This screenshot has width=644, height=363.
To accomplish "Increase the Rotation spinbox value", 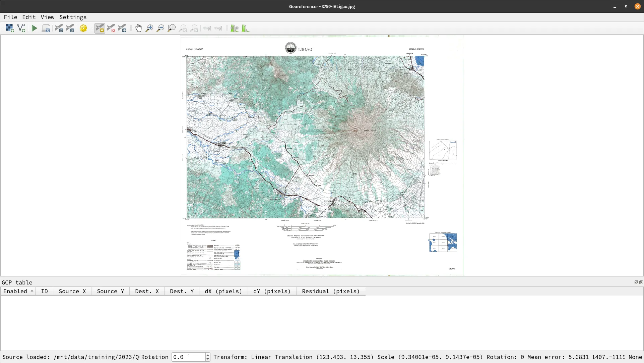I will [208, 355].
